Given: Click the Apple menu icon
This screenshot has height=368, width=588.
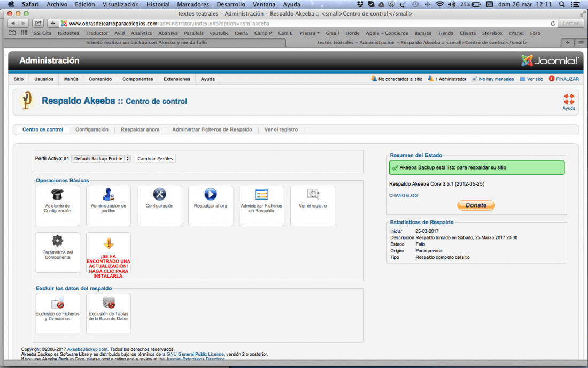Looking at the screenshot, I should point(11,4).
